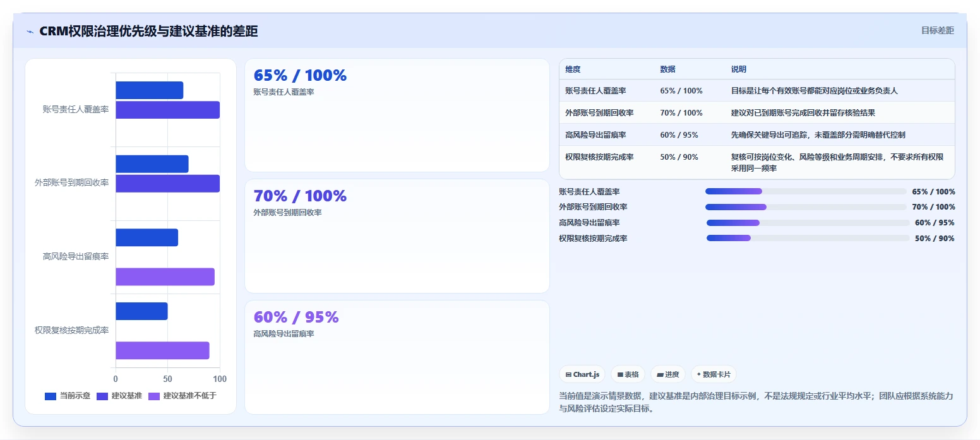Click the table cell showing 65% / 100%
The height and width of the screenshot is (440, 980).
coord(681,91)
